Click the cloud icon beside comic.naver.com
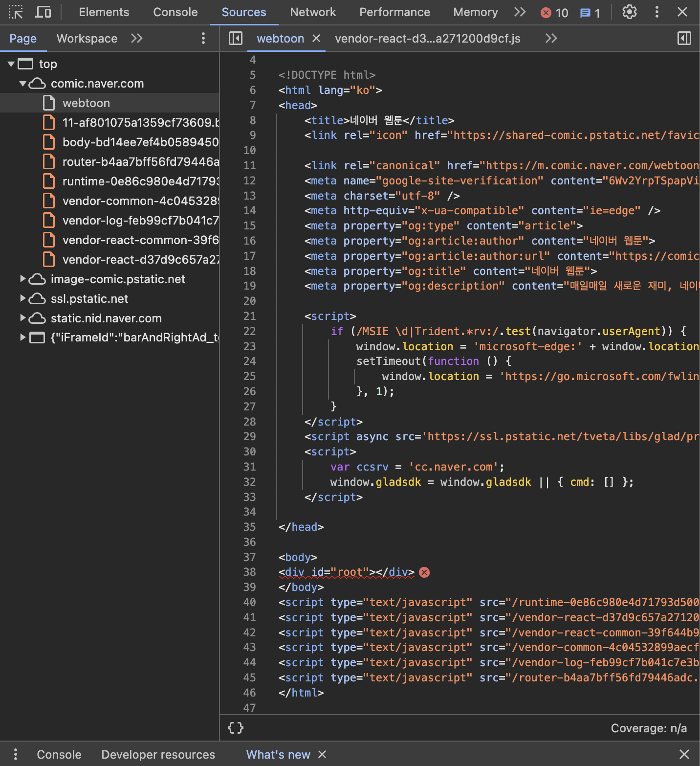The height and width of the screenshot is (766, 700). pos(37,83)
